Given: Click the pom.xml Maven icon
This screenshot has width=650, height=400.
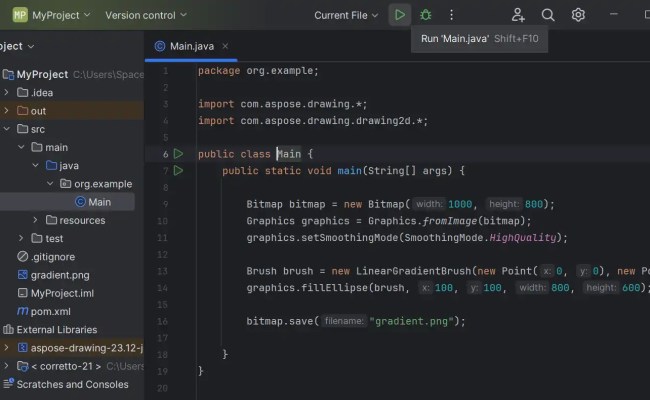Looking at the screenshot, I should (x=22, y=311).
